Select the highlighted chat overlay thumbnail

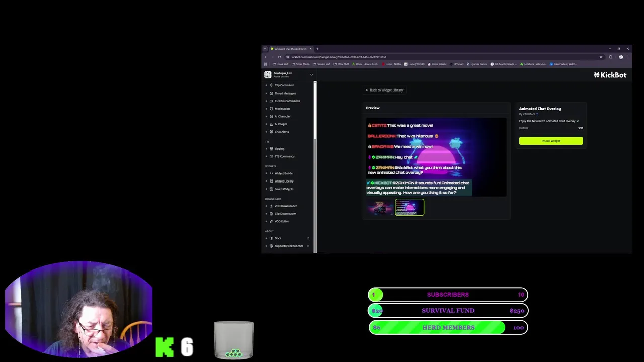click(410, 207)
